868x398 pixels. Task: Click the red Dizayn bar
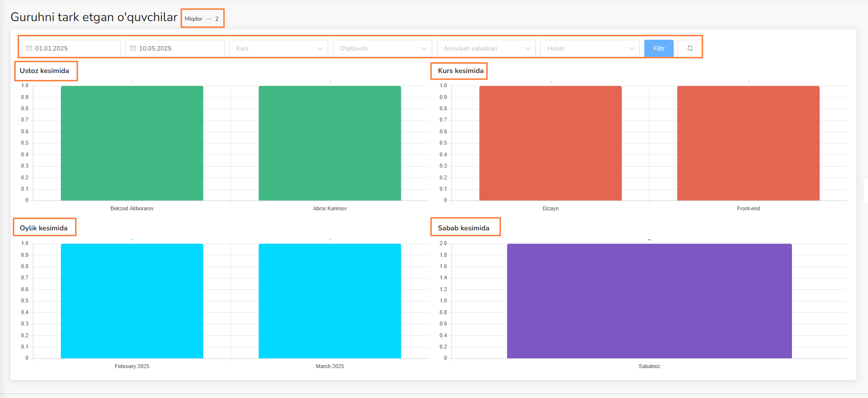coord(551,143)
